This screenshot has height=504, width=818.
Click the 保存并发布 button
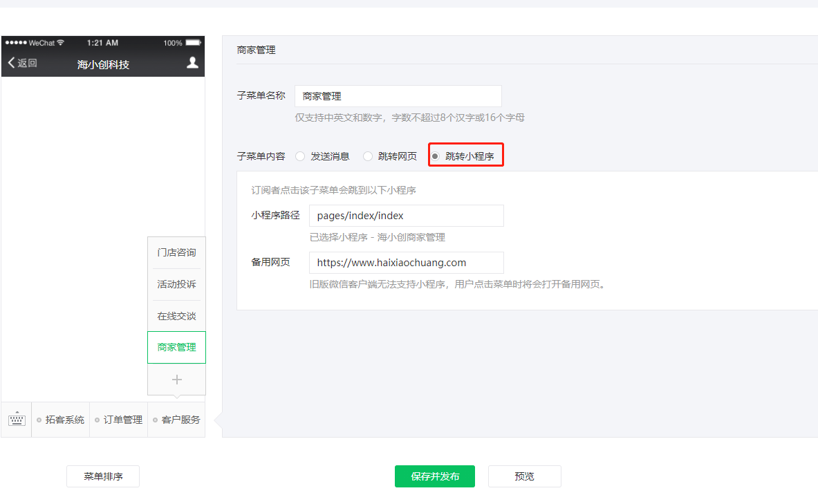(434, 476)
